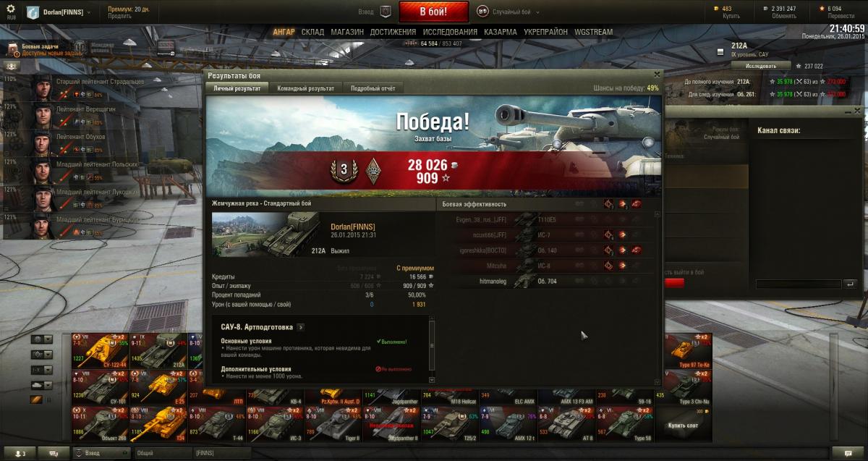Click the platoon icon beside В бой
Viewport: 868px width, 461px height.
click(x=386, y=12)
